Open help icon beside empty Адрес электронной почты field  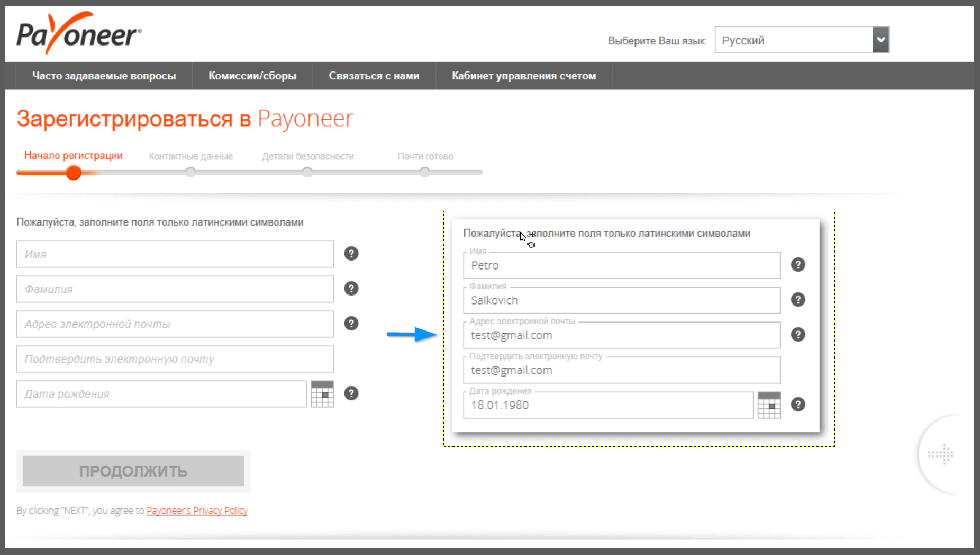click(351, 324)
